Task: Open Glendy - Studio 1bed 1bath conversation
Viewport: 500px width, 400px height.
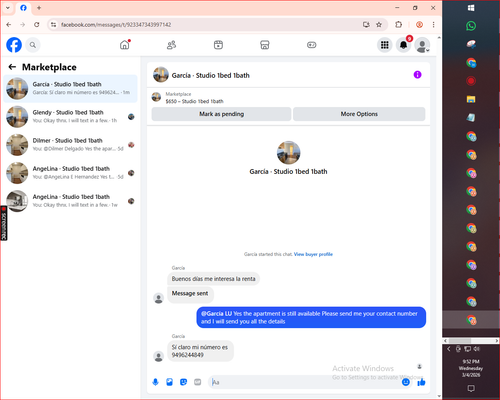Action: (70, 117)
